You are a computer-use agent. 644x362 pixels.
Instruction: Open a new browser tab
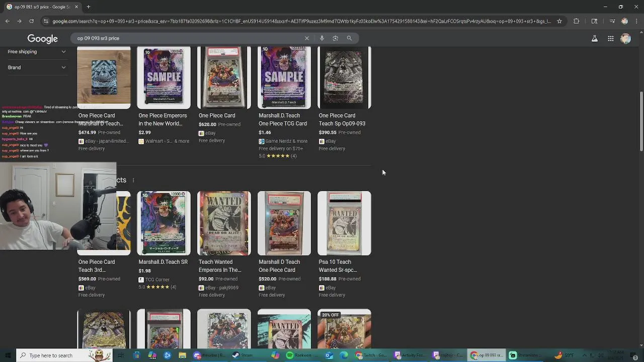88,7
